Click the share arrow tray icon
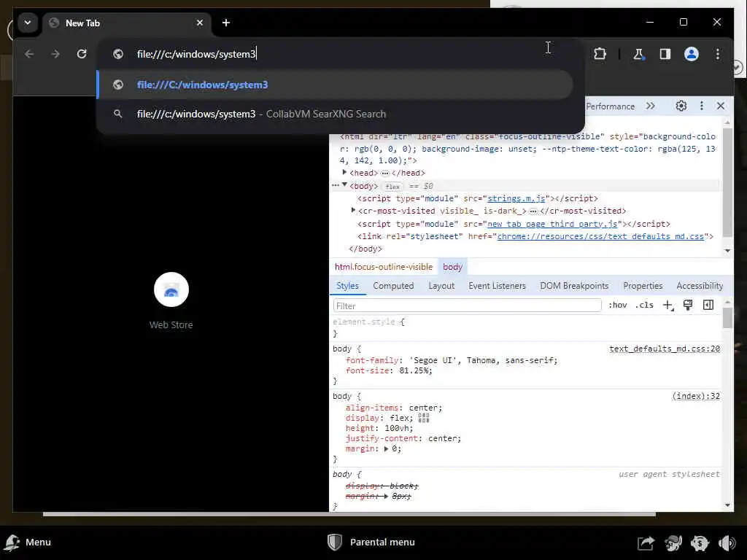 (646, 542)
